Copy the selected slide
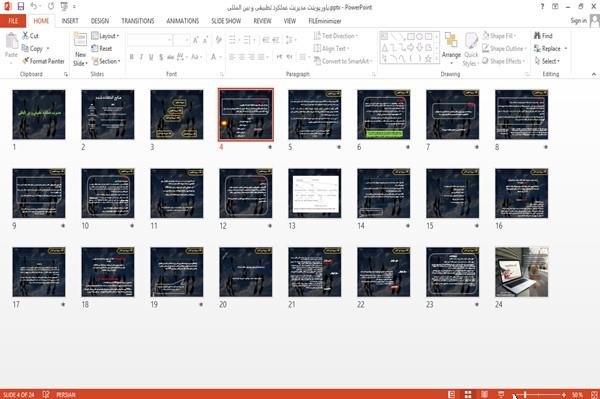600x399 pixels. point(33,49)
